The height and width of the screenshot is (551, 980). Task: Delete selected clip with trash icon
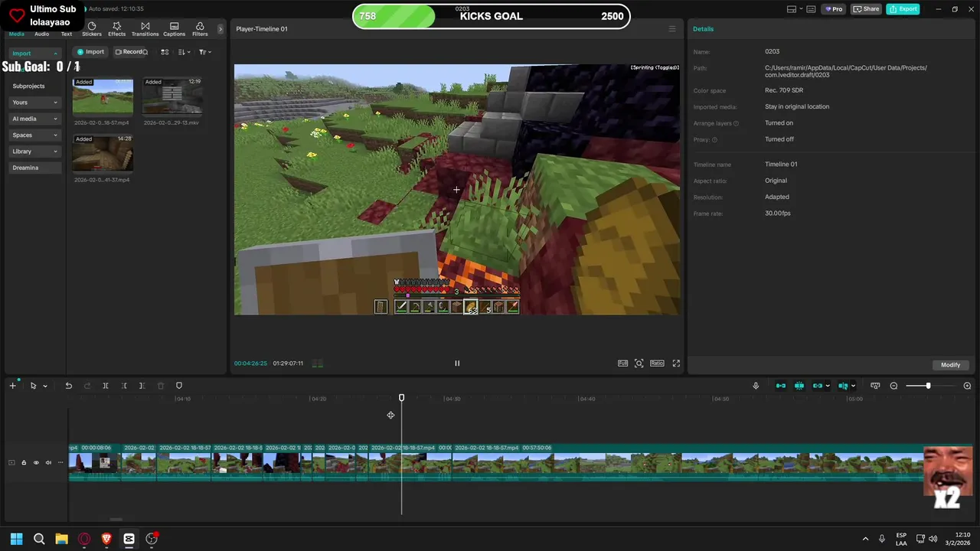point(160,386)
